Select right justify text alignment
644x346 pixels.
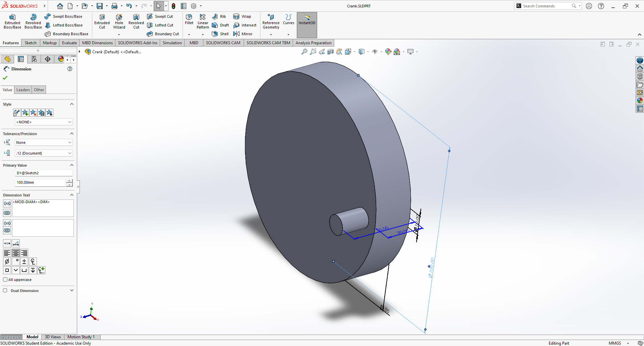(24, 253)
